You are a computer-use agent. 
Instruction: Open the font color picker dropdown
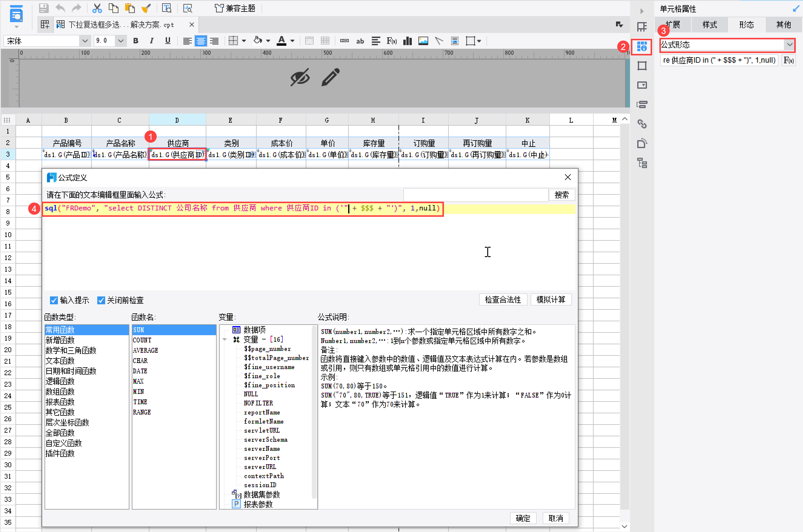coord(292,41)
